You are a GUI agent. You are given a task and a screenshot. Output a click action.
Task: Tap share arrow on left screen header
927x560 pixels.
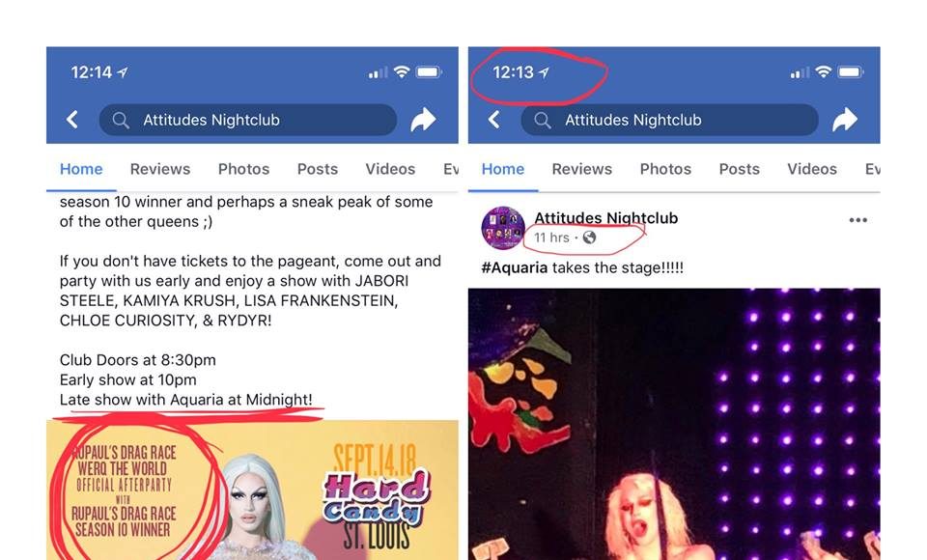point(423,120)
